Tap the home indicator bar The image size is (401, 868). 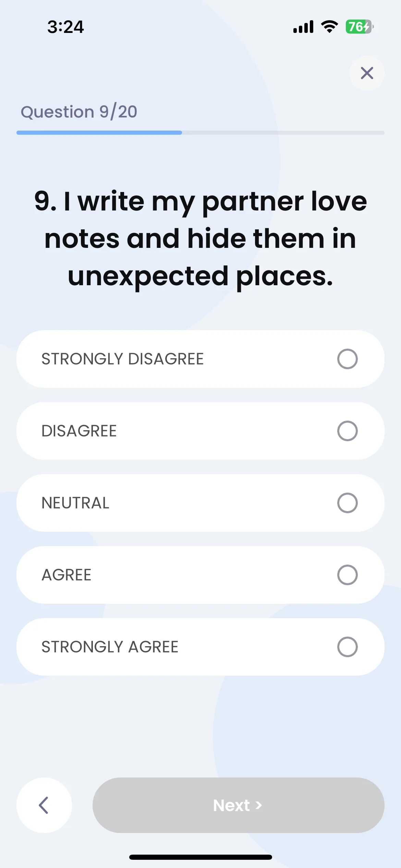click(200, 857)
